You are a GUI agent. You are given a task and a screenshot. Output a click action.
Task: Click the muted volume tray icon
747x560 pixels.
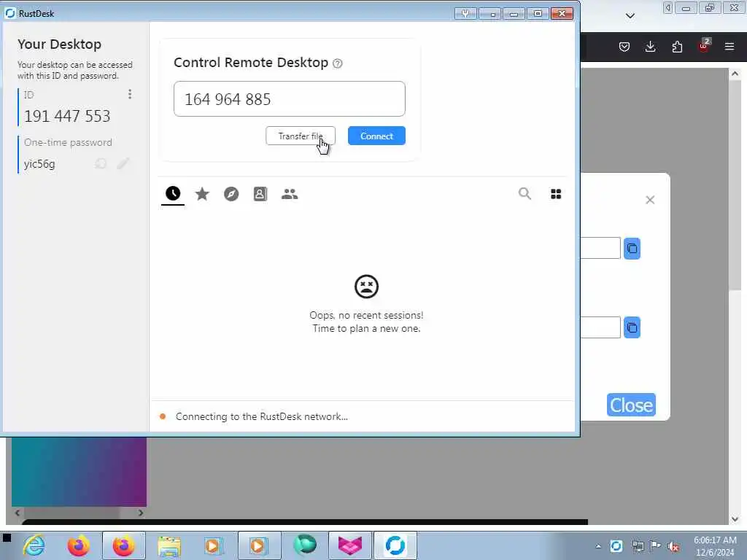point(673,546)
